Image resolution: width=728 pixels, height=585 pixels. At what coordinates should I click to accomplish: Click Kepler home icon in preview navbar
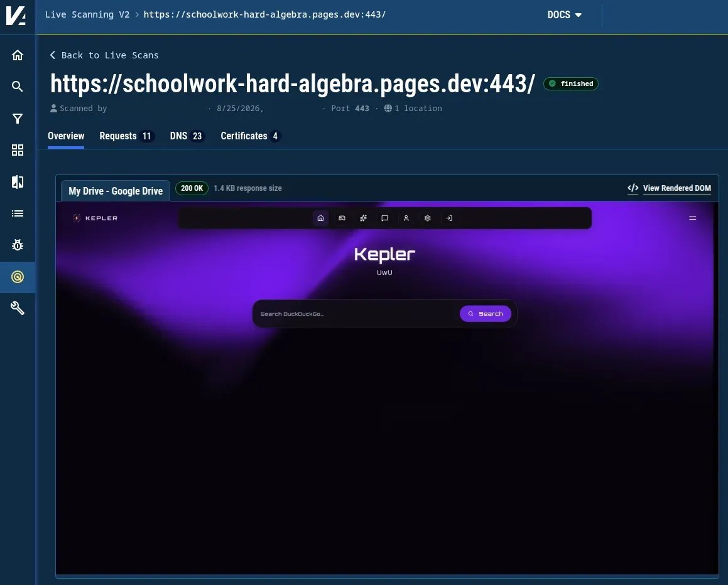(x=320, y=218)
